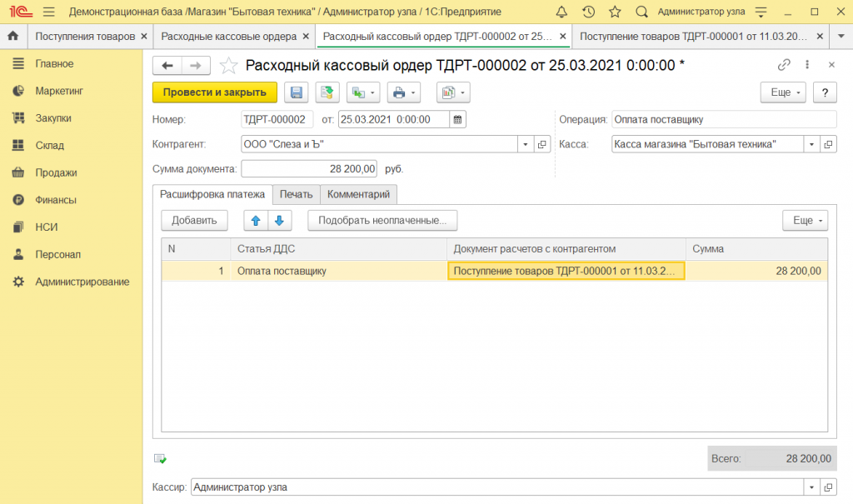Move row up with blue arrow
Screen dimensions: 853x504
256,221
